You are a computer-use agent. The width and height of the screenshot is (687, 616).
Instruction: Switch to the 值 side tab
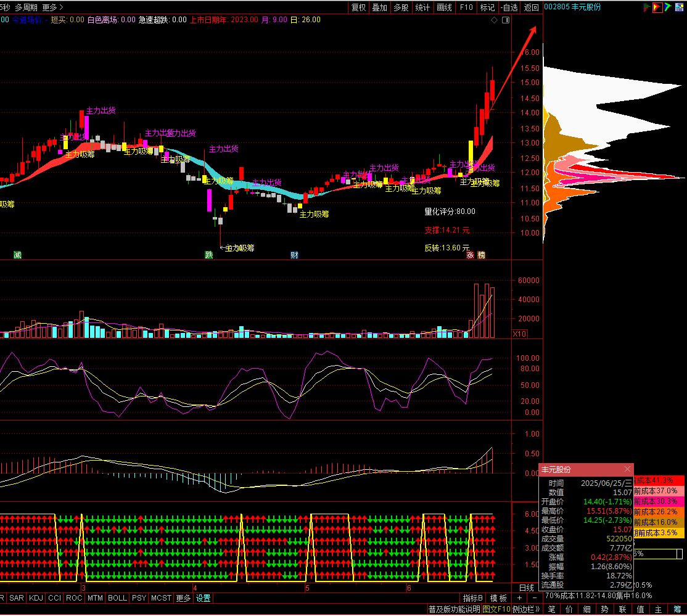click(641, 609)
